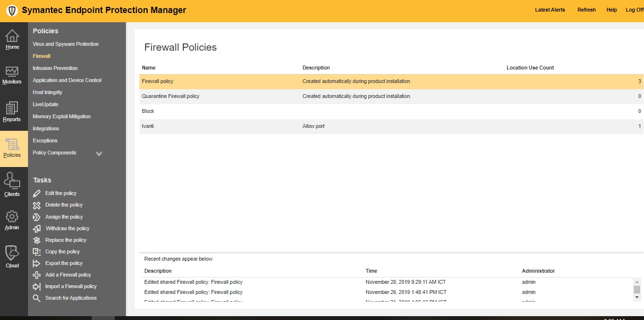Viewport: 644px width, 320px height.
Task: Open LiveUpdate policies
Action: click(x=45, y=104)
